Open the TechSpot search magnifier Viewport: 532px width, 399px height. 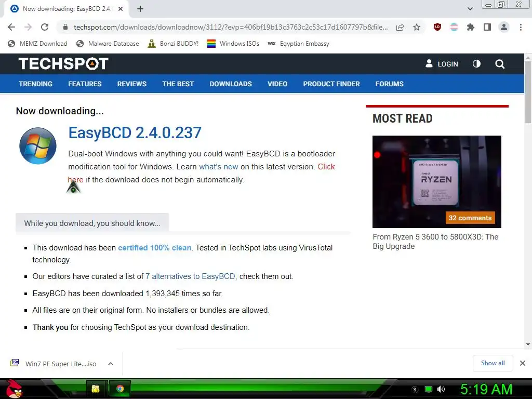tap(499, 64)
